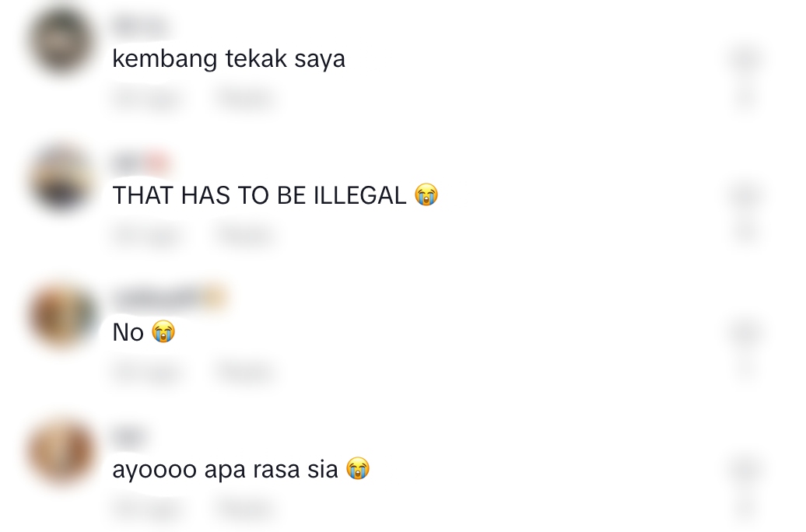Viewport: 806px width, 532px height.
Task: Open the avatar of the 'kembang tekak saya' commenter
Action: click(61, 42)
